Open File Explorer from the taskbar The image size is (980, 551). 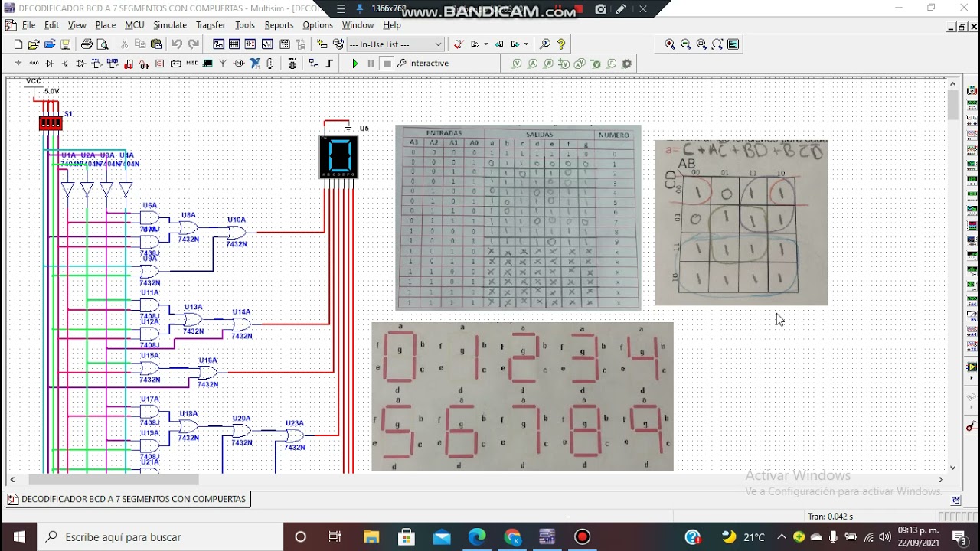coord(371,536)
